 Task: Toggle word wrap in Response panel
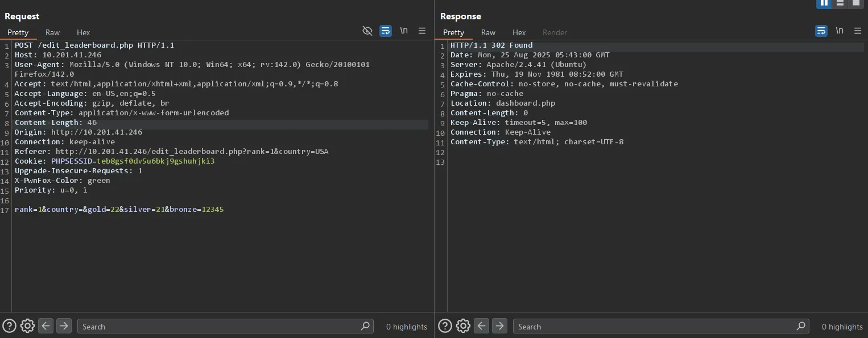821,31
